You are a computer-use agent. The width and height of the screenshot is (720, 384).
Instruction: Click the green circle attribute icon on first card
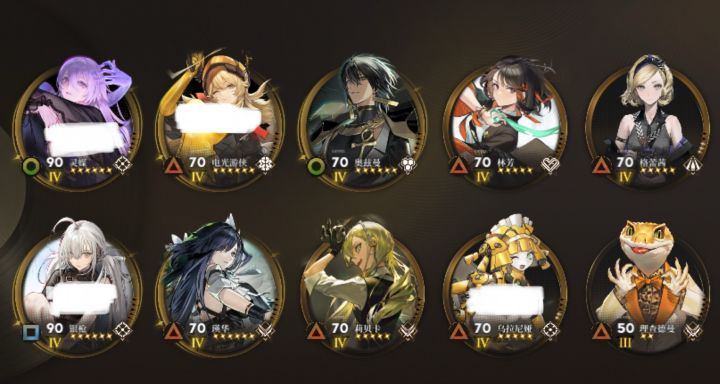coord(31,166)
